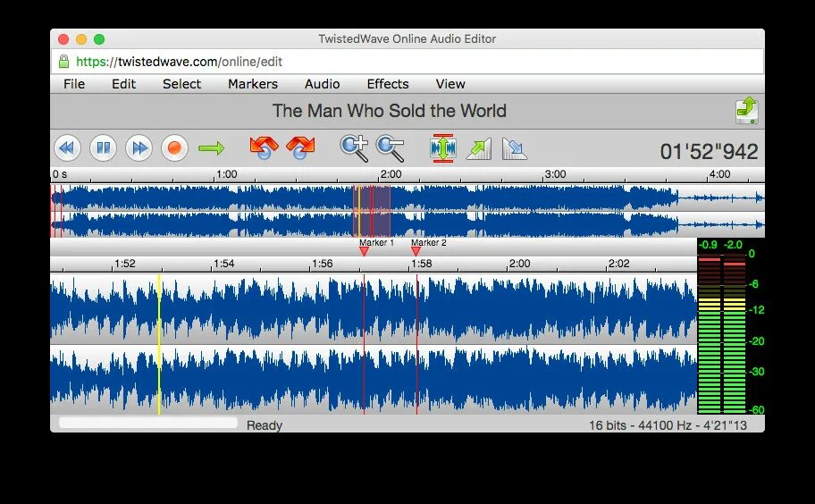Open the Edit menu
The width and height of the screenshot is (815, 504).
pos(123,84)
